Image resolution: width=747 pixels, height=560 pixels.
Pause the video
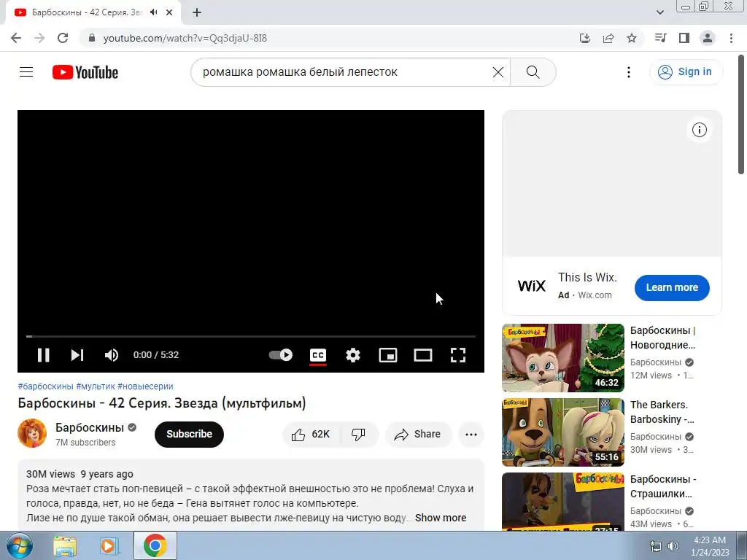tap(43, 355)
